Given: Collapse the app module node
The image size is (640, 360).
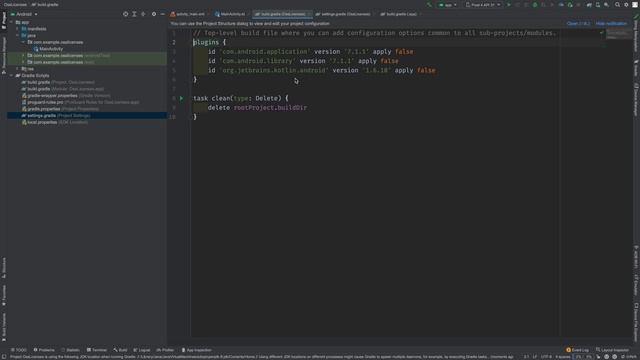Looking at the screenshot, I should [11, 22].
